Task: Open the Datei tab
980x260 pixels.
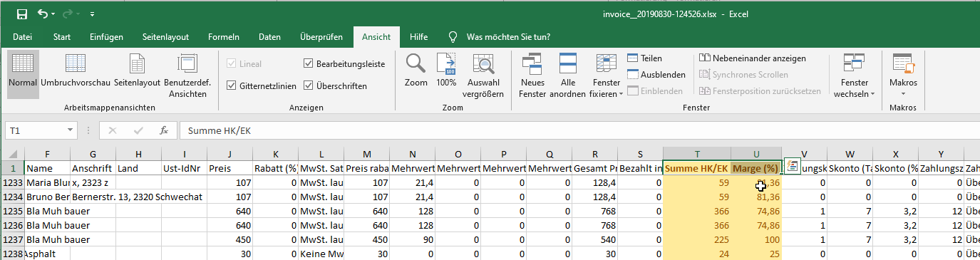Action: (x=22, y=36)
